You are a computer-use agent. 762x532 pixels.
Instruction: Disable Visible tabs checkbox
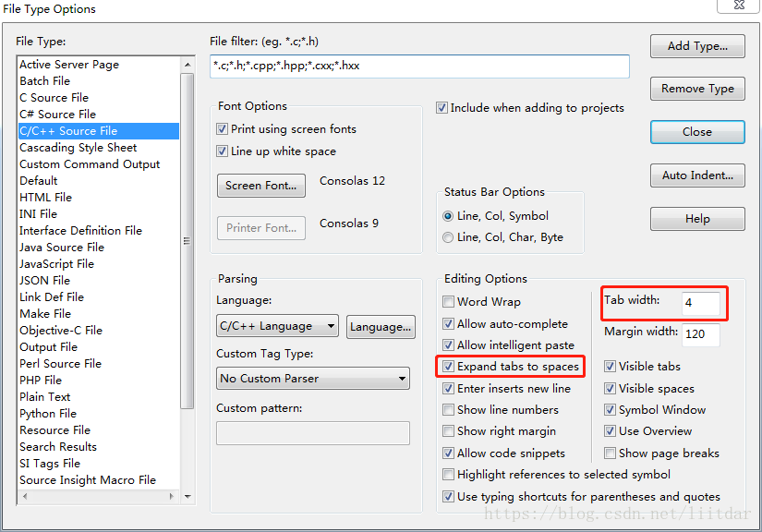(610, 367)
